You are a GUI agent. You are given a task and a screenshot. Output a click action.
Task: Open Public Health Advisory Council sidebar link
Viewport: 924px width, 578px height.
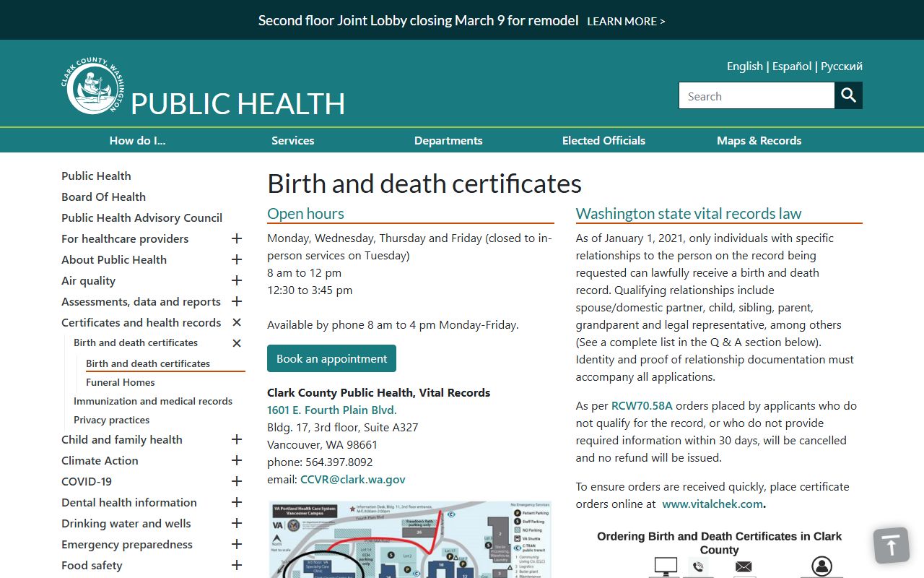141,217
